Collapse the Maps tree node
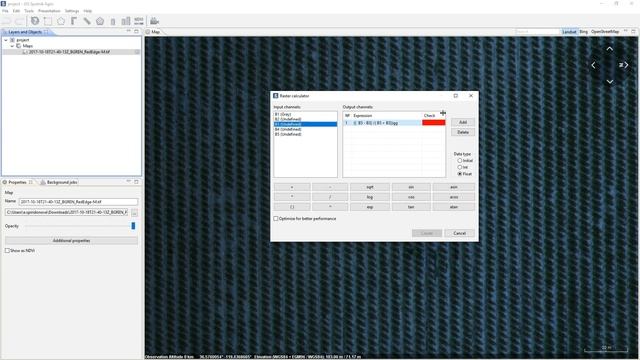Screen dimensions: 640x360 coord(12,46)
